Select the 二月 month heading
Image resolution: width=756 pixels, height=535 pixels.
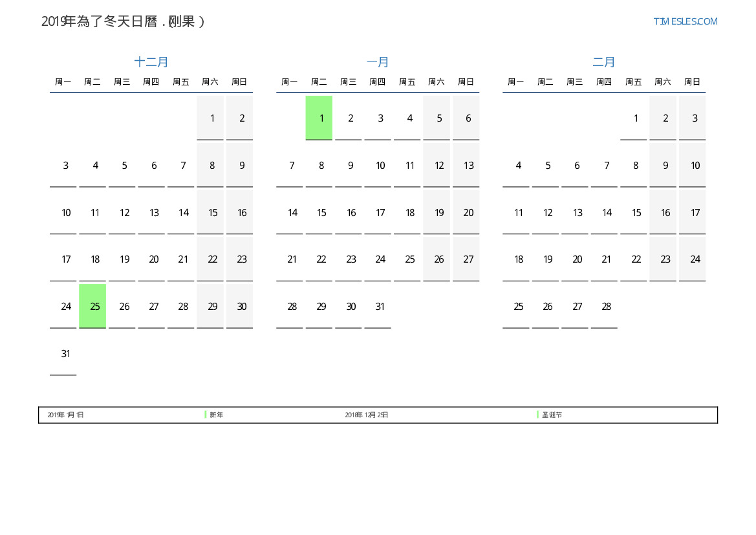pos(604,62)
